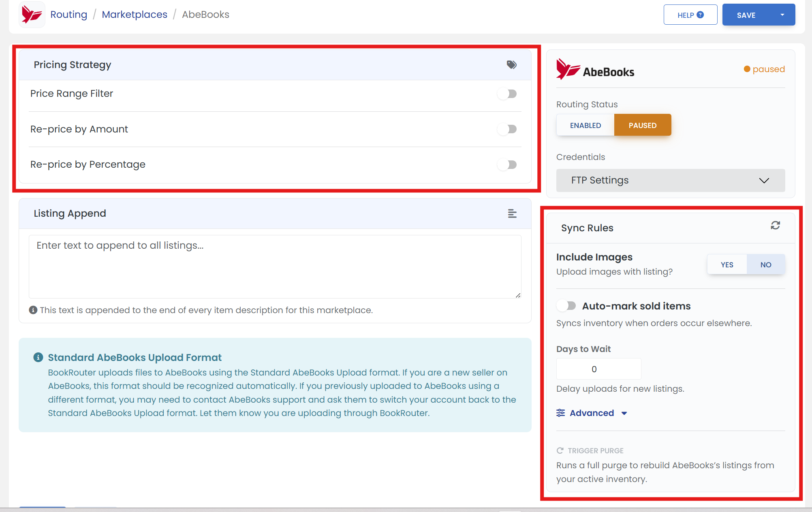Viewport: 812px width, 512px height.
Task: Click the Pricing Strategy heading
Action: point(72,65)
